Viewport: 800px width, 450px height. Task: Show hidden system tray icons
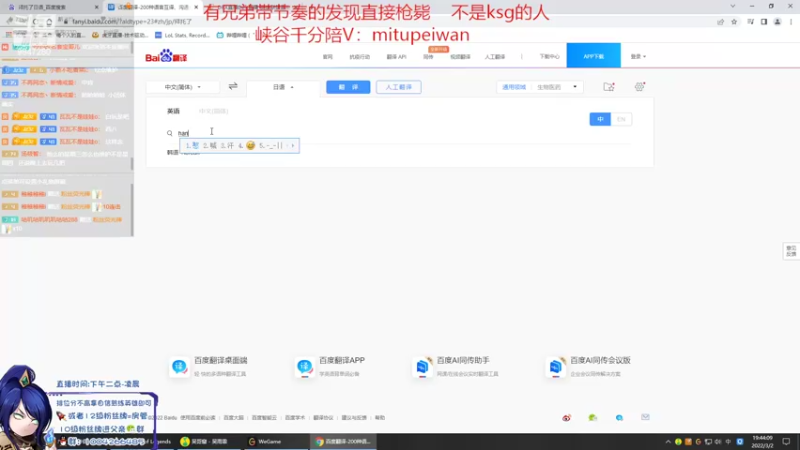[667, 441]
